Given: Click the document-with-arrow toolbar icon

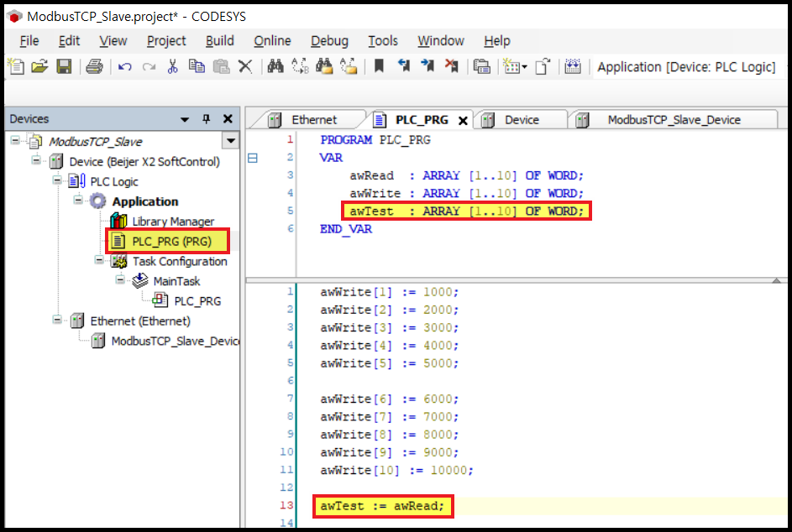Looking at the screenshot, I should pyautogui.click(x=543, y=66).
